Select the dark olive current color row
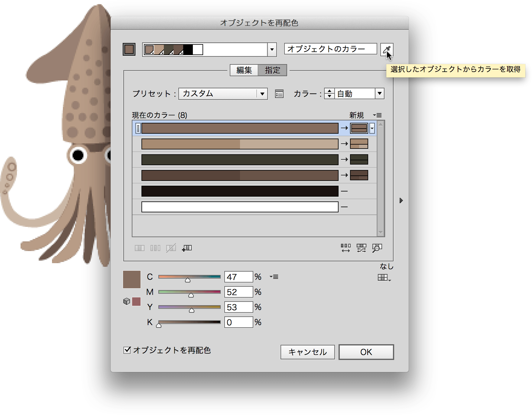 pos(240,160)
